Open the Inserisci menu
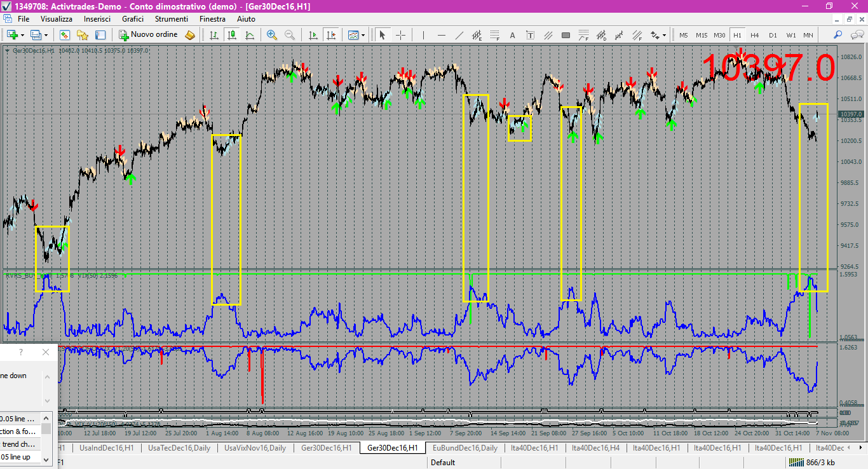 coord(97,19)
